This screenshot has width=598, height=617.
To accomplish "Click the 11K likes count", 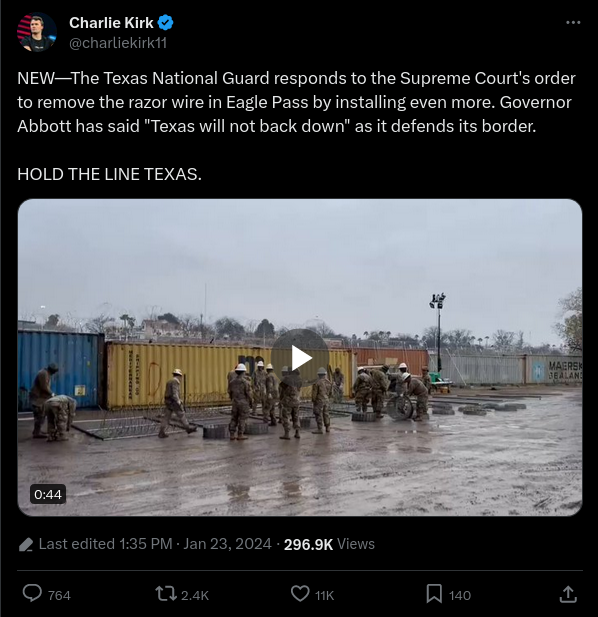I will pos(325,595).
